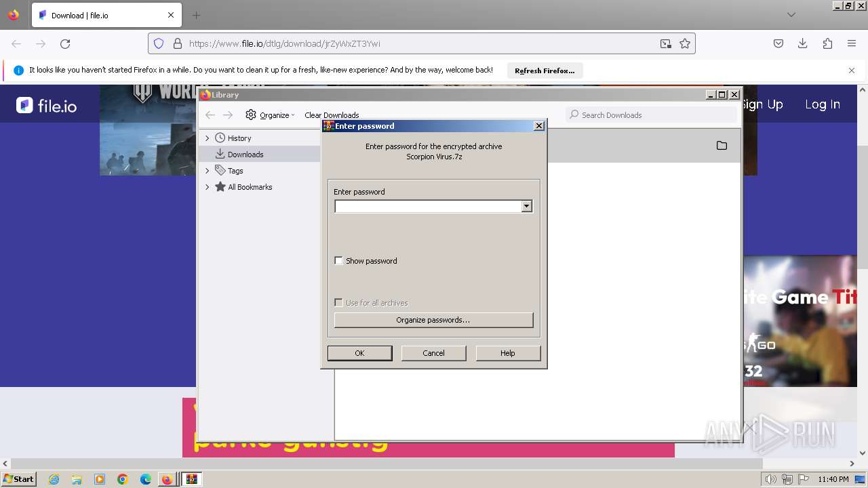Open Microsoft Edge from the taskbar
The width and height of the screenshot is (868, 488).
(146, 479)
